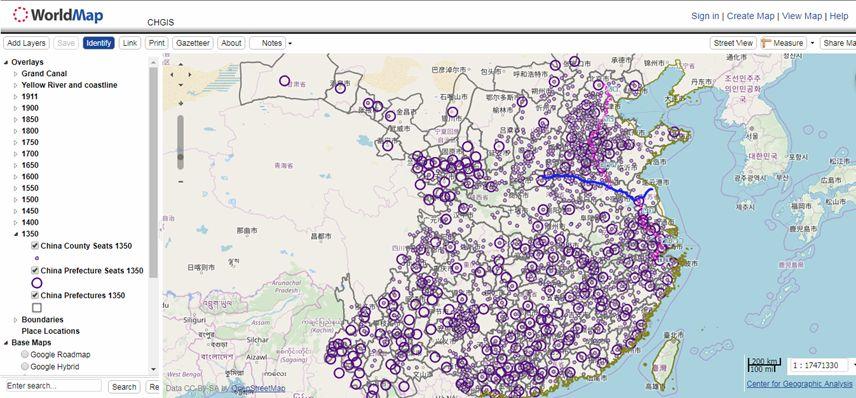The image size is (856, 398).
Task: Toggle the Identify tool button
Action: point(99,43)
